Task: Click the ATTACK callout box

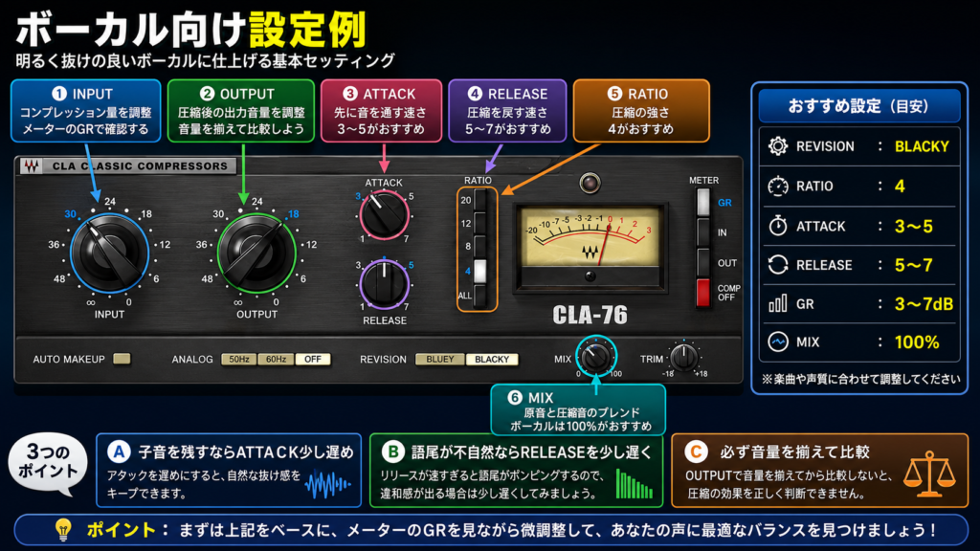Action: [381, 111]
